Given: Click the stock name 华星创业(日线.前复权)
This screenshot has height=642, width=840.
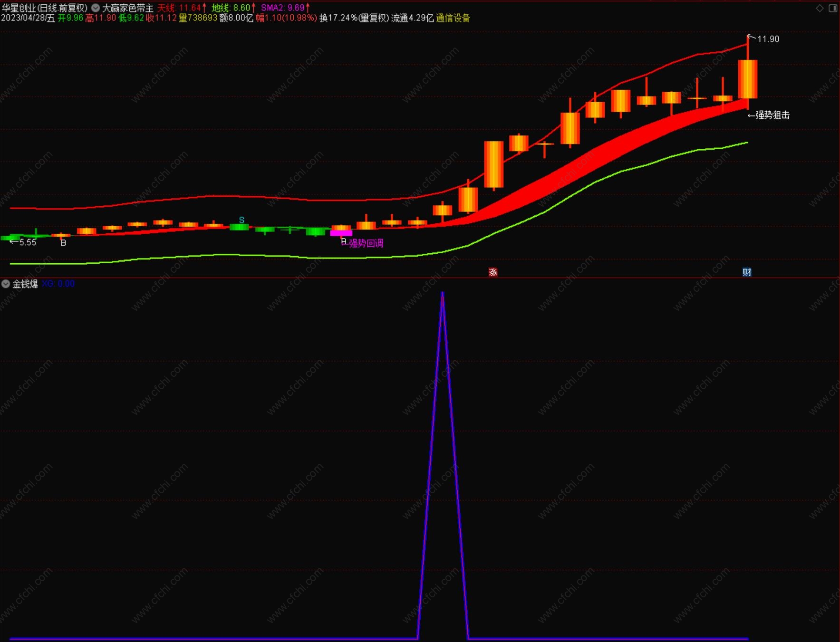Looking at the screenshot, I should [45, 8].
